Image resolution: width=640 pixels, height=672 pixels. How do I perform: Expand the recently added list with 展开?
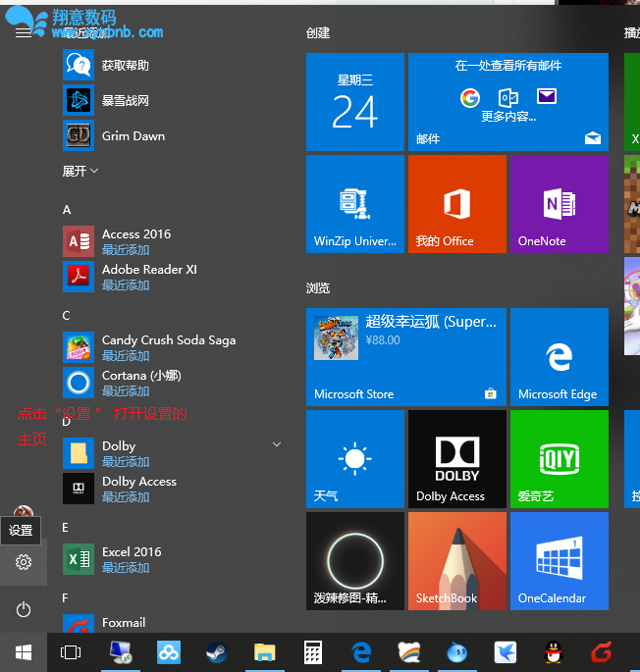pos(80,171)
